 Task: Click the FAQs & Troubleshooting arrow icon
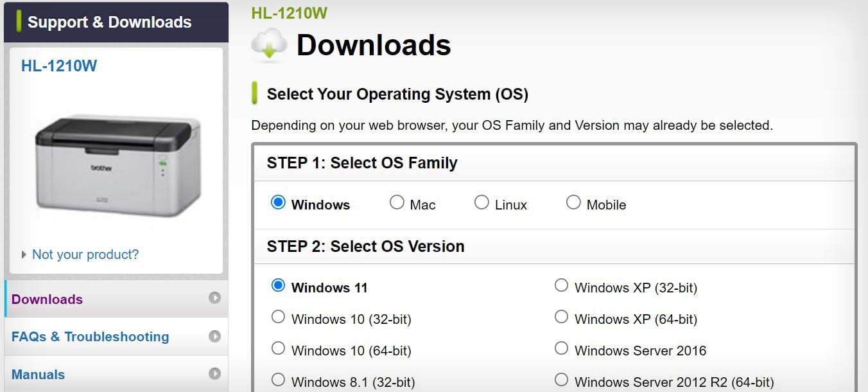click(x=214, y=336)
